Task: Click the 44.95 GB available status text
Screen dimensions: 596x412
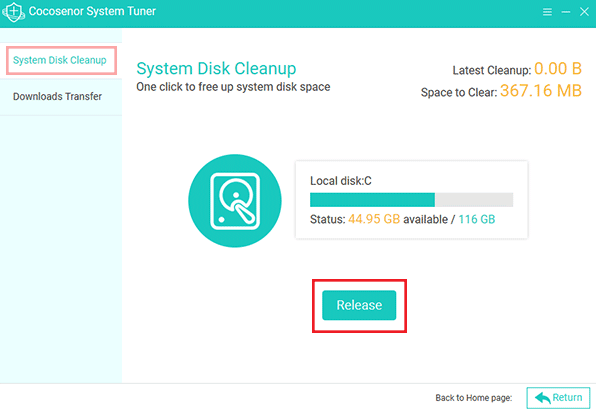Action: click(398, 219)
